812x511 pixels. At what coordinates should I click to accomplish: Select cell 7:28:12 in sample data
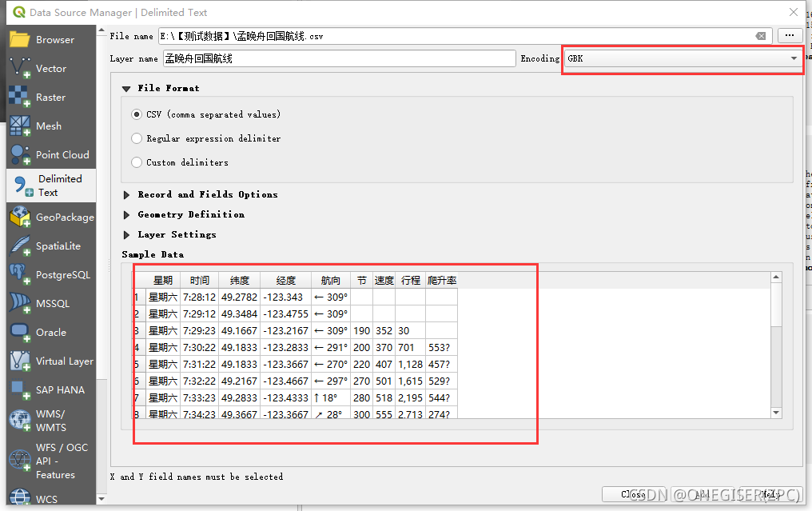coord(199,297)
